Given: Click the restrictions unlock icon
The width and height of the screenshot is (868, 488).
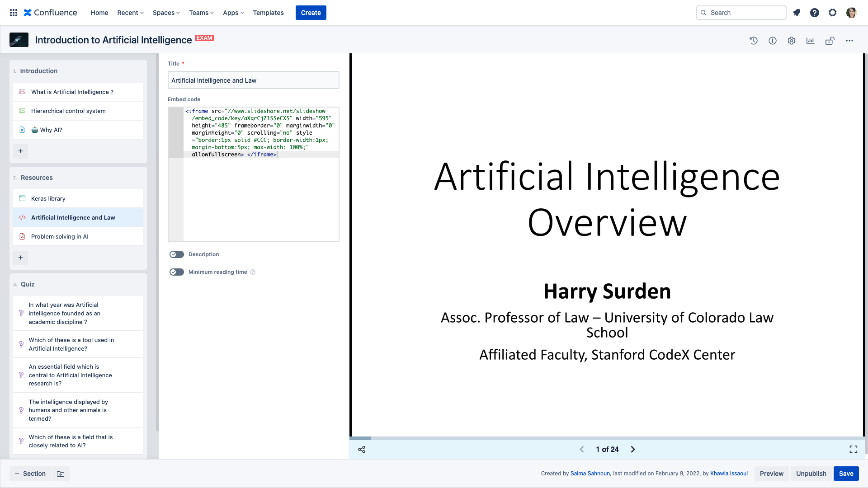Looking at the screenshot, I should pos(830,41).
